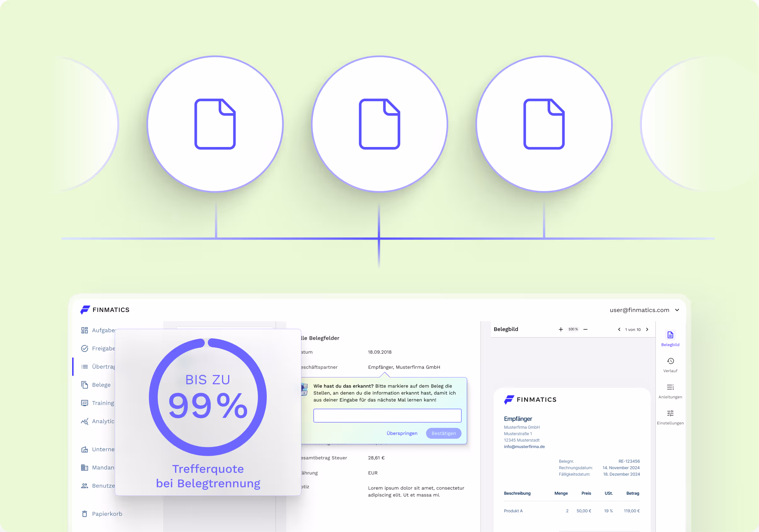Open Freigabe checkmark icon in sidebar
Viewport: 759px width, 532px height.
85,348
